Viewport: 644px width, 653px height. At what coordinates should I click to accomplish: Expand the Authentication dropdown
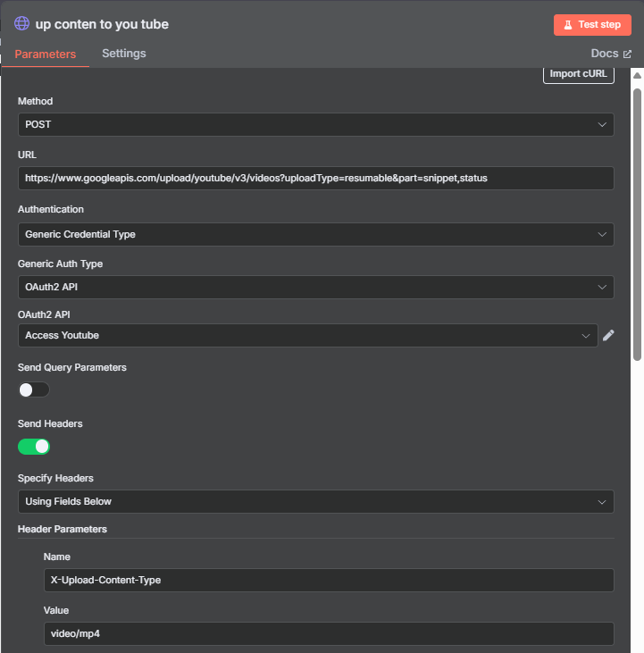coord(316,234)
